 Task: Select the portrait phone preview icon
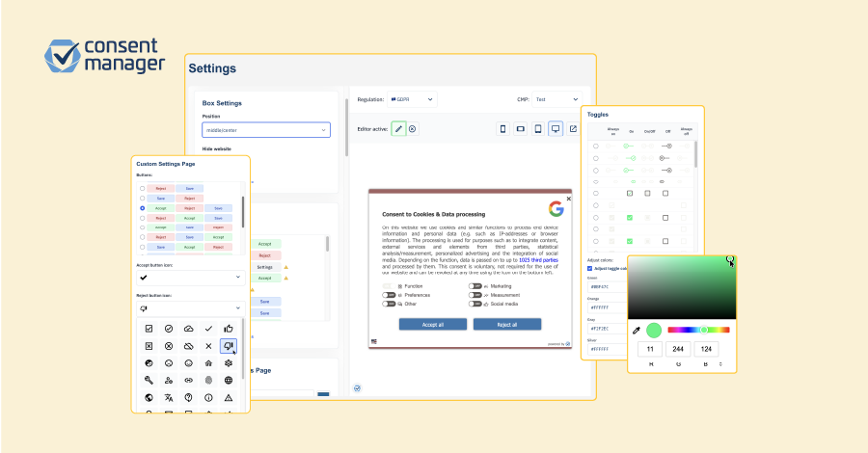point(502,129)
